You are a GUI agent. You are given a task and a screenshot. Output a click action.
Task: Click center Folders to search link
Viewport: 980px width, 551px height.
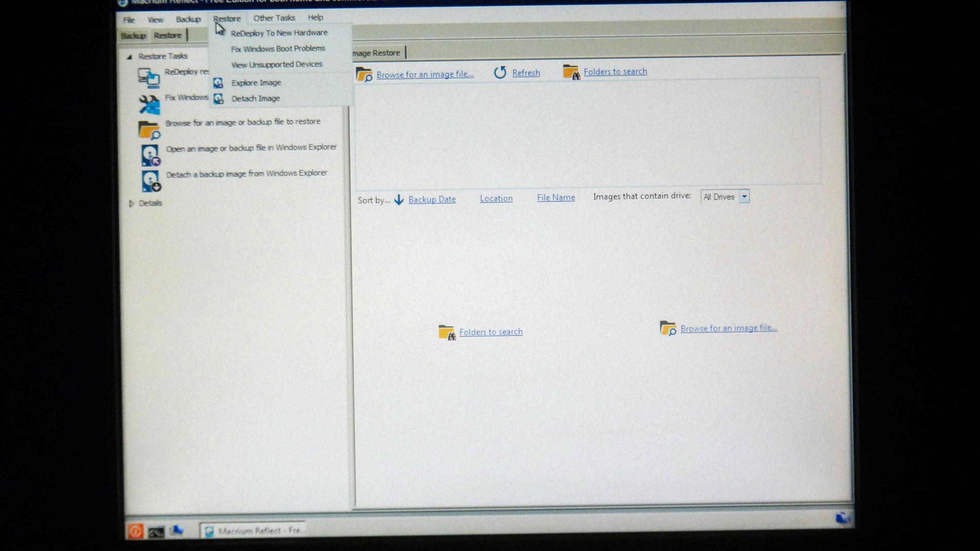pos(491,332)
